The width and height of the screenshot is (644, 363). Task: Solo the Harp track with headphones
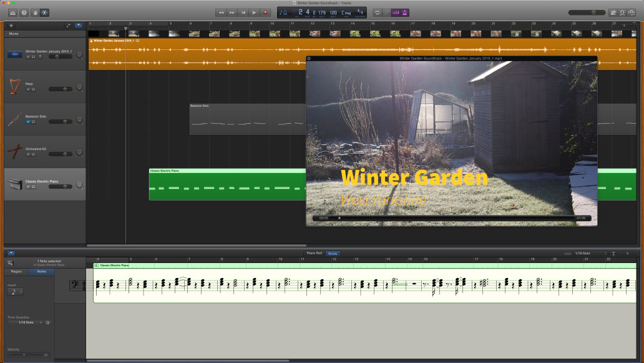[x=33, y=89]
